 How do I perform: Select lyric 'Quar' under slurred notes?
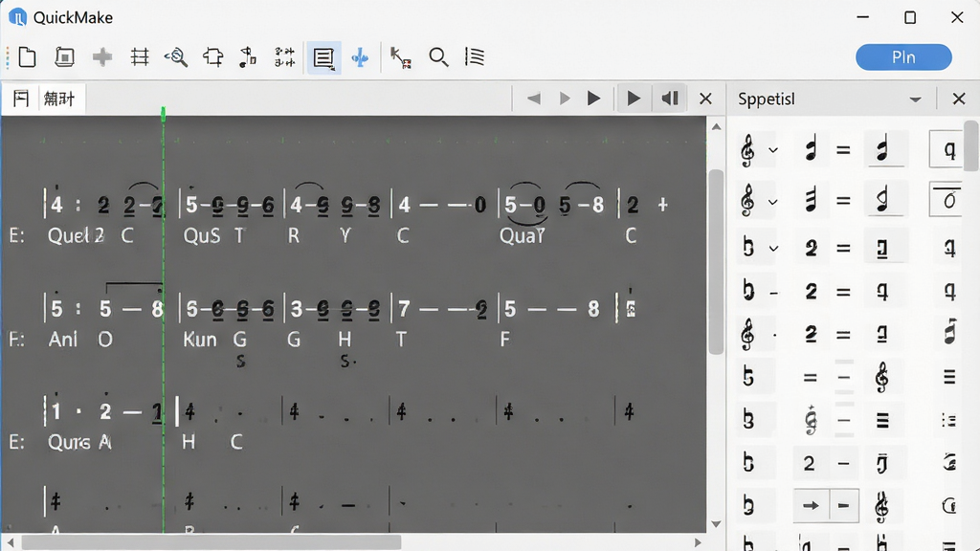[522, 235]
